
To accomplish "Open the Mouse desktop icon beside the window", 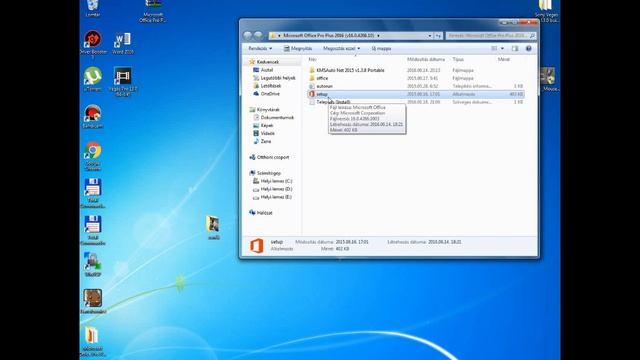I will point(549,80).
